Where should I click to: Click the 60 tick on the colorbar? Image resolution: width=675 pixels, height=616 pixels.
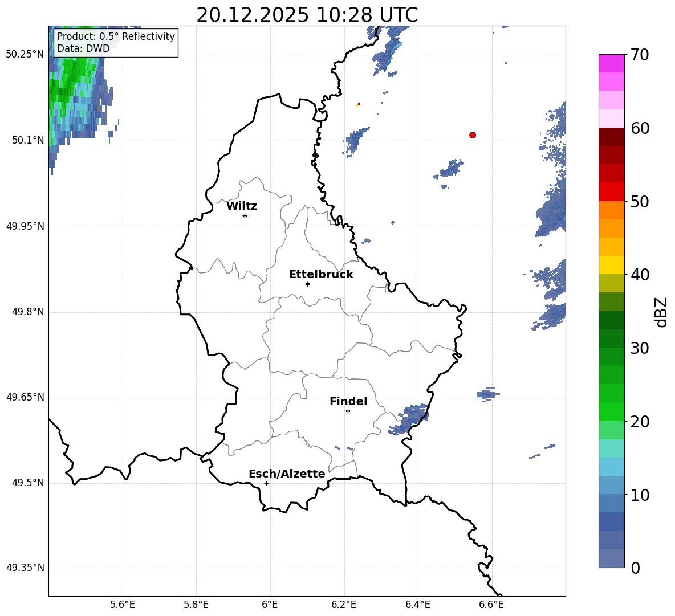point(640,128)
